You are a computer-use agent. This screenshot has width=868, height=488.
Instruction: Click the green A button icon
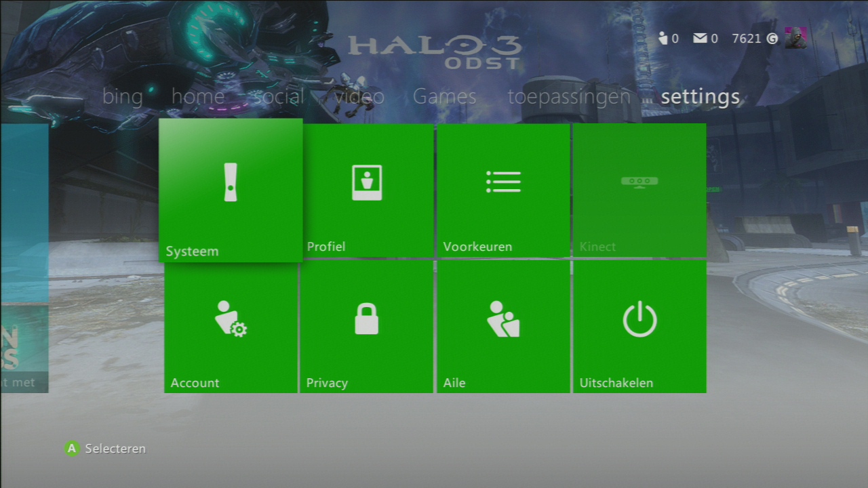click(72, 448)
